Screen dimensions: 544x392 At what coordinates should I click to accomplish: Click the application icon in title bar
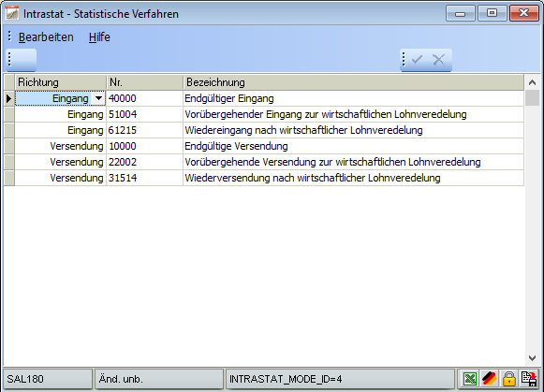tap(12, 13)
